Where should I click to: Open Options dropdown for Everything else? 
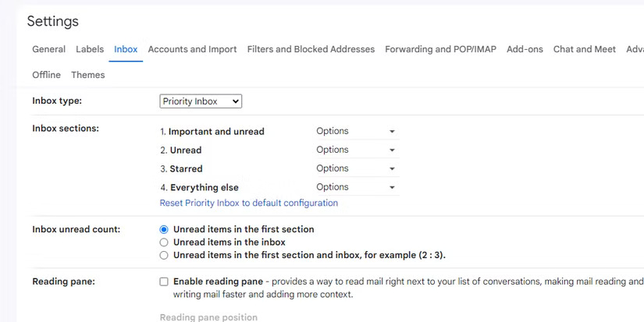click(x=356, y=188)
